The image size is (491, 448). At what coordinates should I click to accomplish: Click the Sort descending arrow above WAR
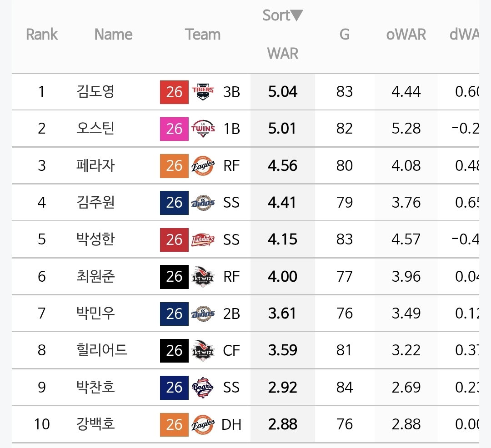coord(296,15)
